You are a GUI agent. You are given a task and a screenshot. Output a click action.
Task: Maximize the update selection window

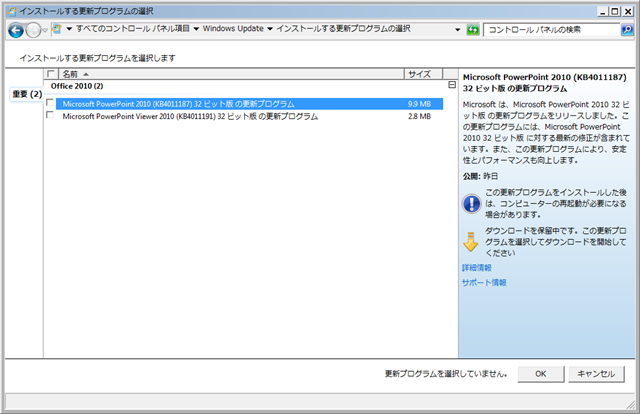coord(615,12)
